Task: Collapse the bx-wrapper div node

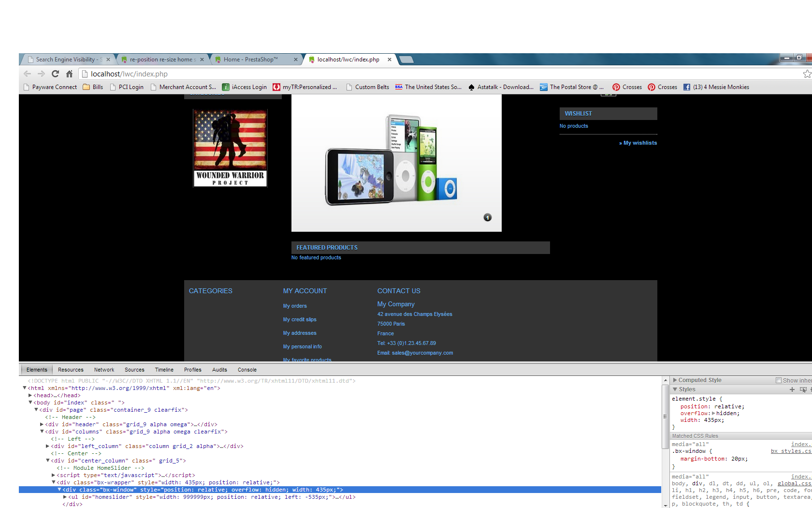Action: (x=54, y=482)
